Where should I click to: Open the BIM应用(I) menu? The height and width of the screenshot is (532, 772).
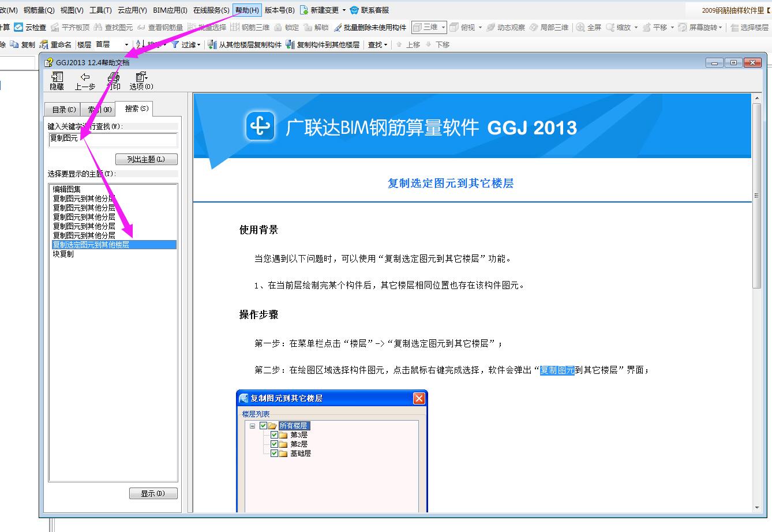click(170, 10)
